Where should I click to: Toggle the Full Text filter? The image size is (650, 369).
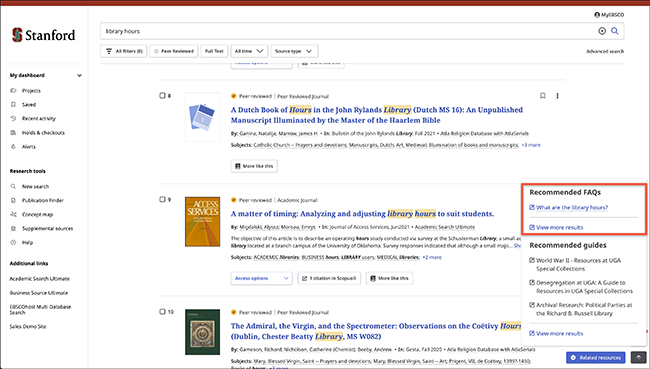pos(214,51)
